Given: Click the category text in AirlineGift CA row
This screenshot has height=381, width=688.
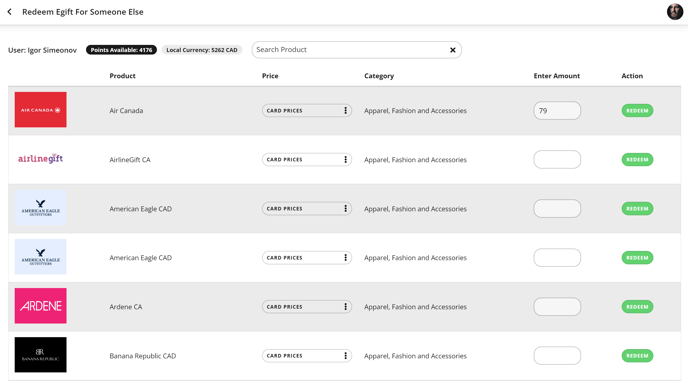Looking at the screenshot, I should click(x=416, y=160).
